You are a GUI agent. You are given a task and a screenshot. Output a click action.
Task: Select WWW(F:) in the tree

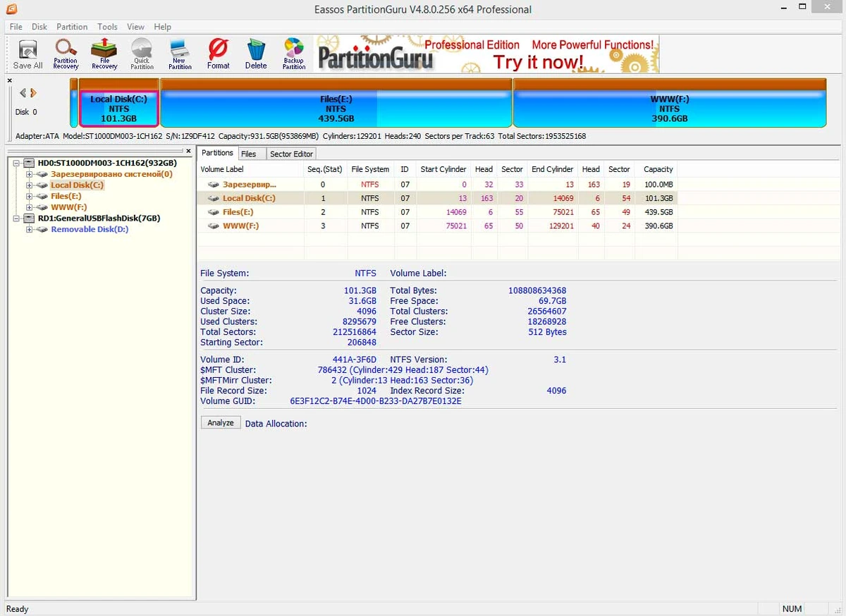point(68,207)
